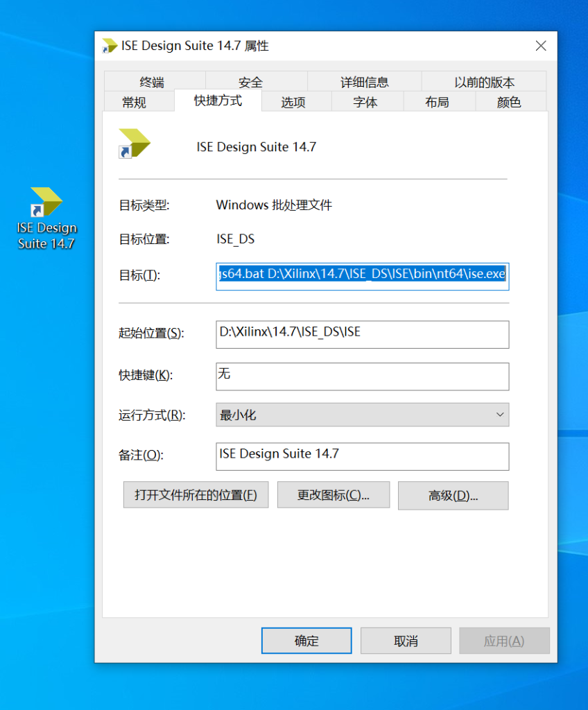Click the 起始位置 input field
588x710 pixels.
coord(362,334)
